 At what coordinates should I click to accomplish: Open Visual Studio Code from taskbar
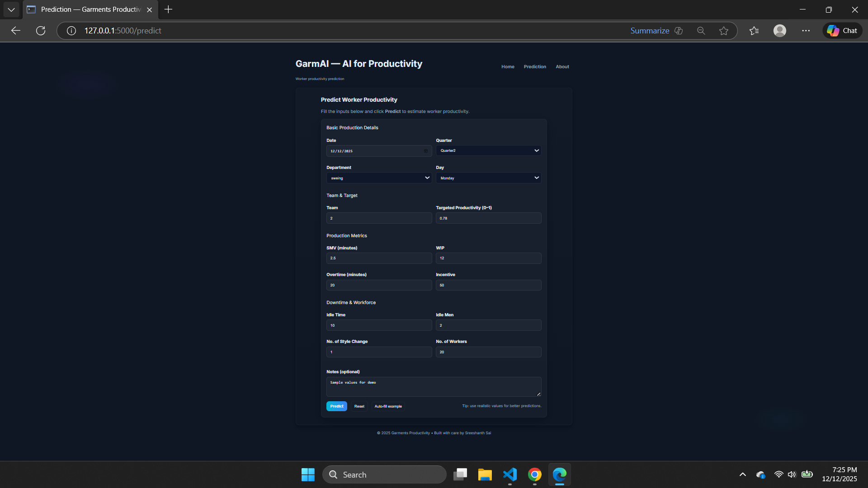point(510,474)
